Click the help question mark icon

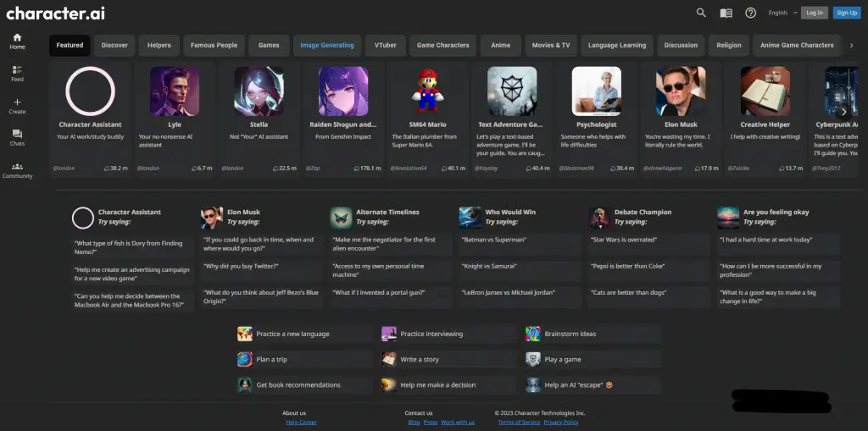(751, 13)
